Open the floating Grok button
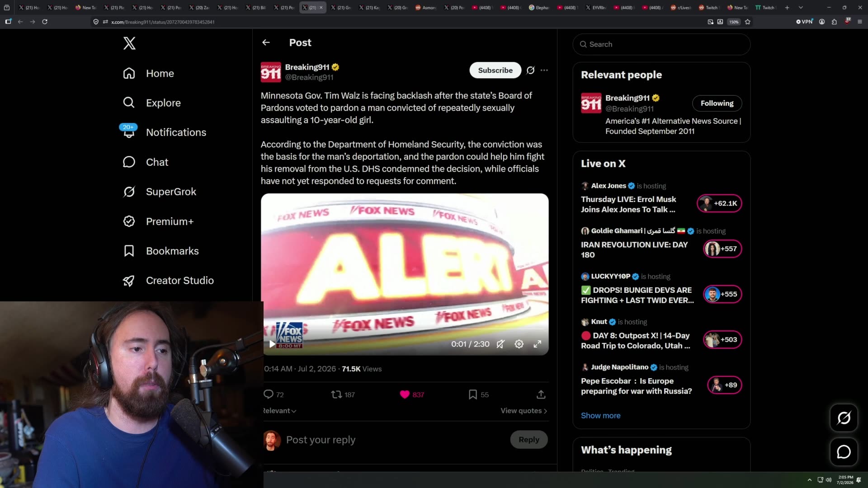868x488 pixels. [844, 418]
